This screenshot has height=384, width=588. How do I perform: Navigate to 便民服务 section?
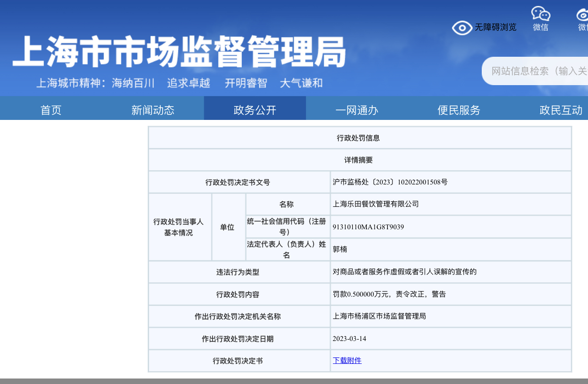[459, 110]
